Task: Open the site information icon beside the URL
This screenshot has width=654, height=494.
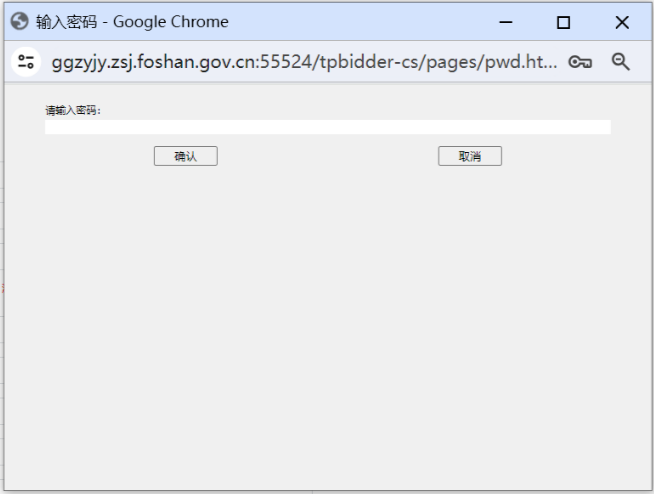Action: 26,62
